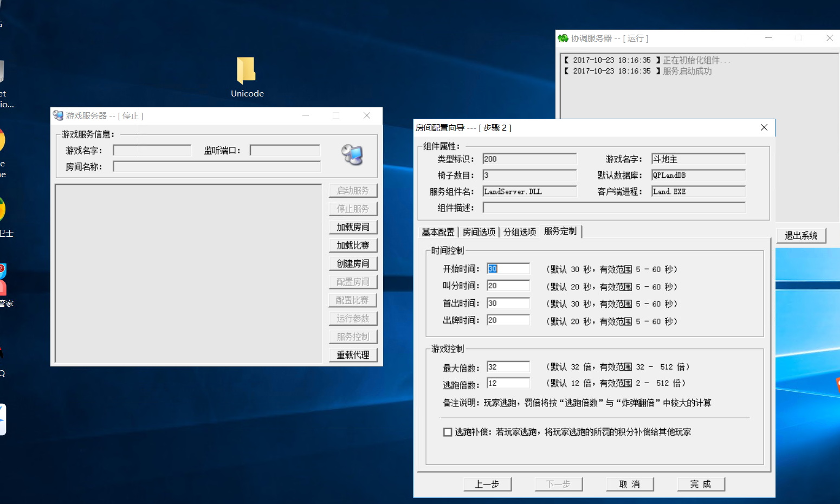Click the 下一步 button in wizard
This screenshot has height=504, width=840.
click(558, 484)
